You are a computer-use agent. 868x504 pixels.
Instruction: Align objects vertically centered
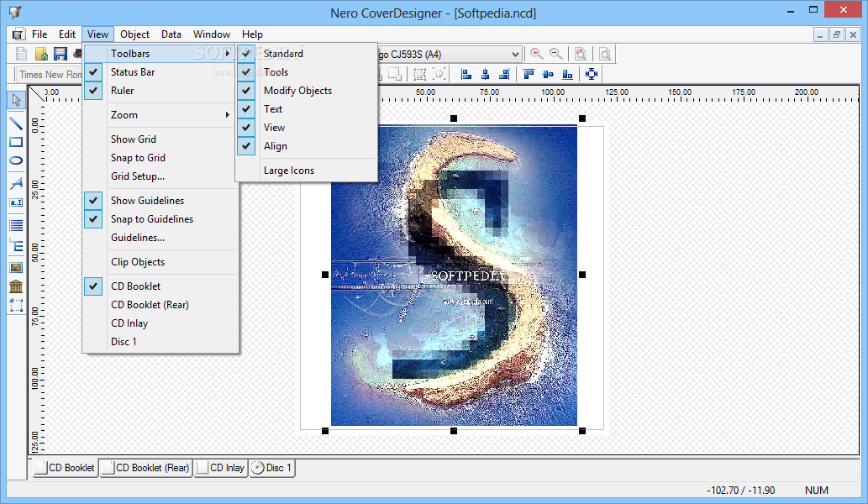pos(548,74)
